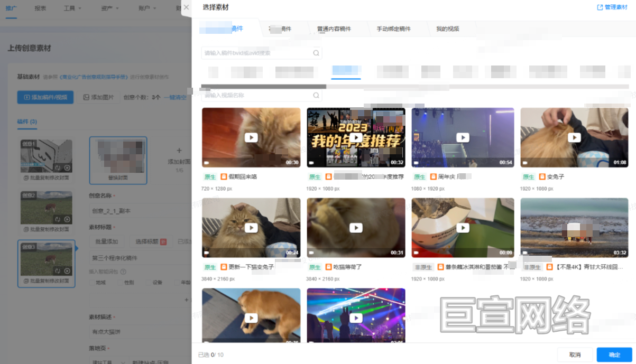
Task: Click 批量复制修改封面 under 创意2
Action: (x=46, y=229)
